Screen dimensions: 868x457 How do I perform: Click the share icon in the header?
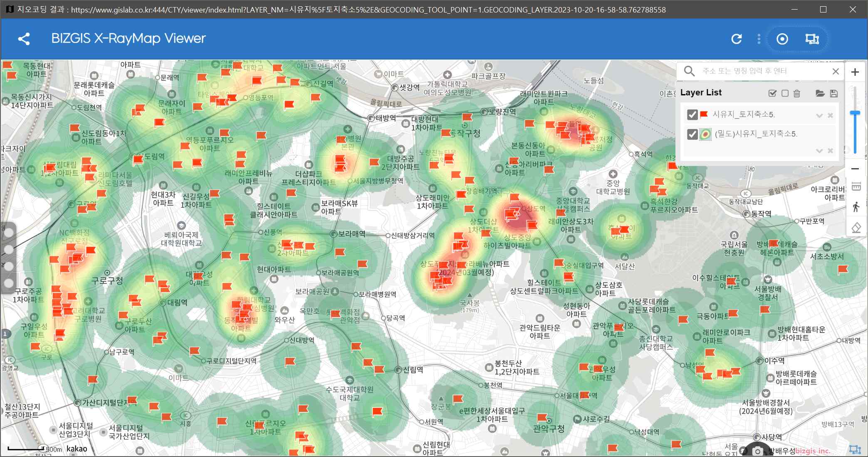24,39
